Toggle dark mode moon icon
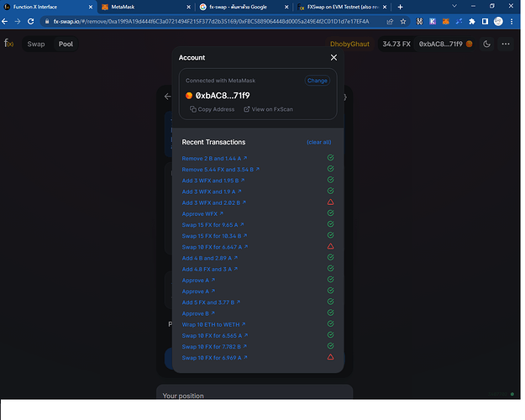525x420 pixels. click(x=487, y=44)
